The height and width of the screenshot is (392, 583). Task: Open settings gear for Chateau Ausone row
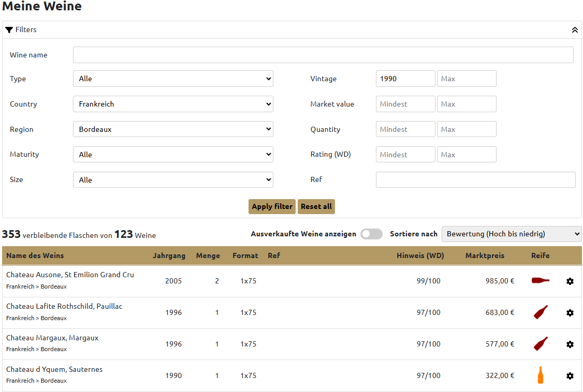tap(570, 281)
